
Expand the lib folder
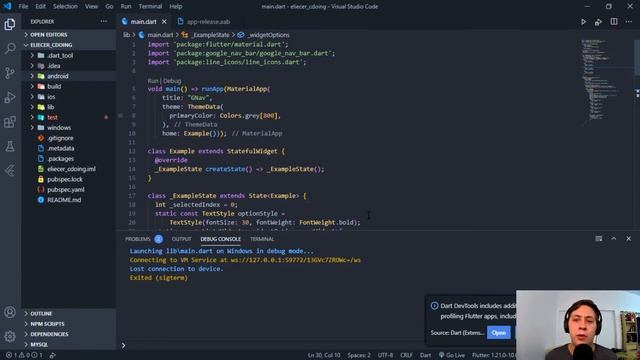tap(69, 107)
